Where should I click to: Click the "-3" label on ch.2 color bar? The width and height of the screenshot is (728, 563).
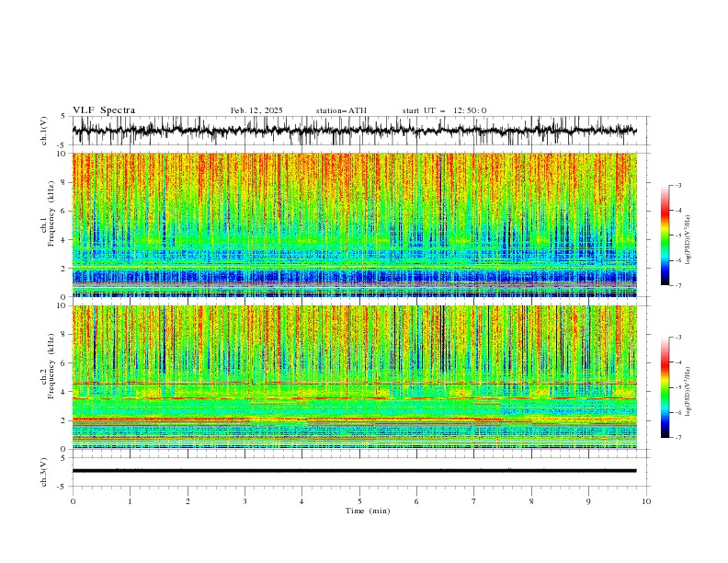click(x=677, y=338)
